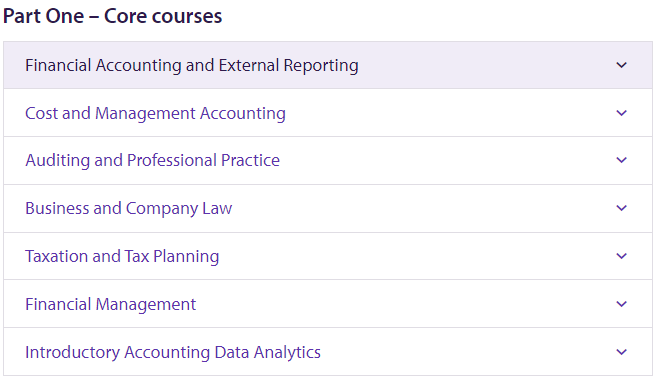Unfold the Taxation and Tax Planning accordion section
This screenshot has height=383, width=655.
(328, 256)
